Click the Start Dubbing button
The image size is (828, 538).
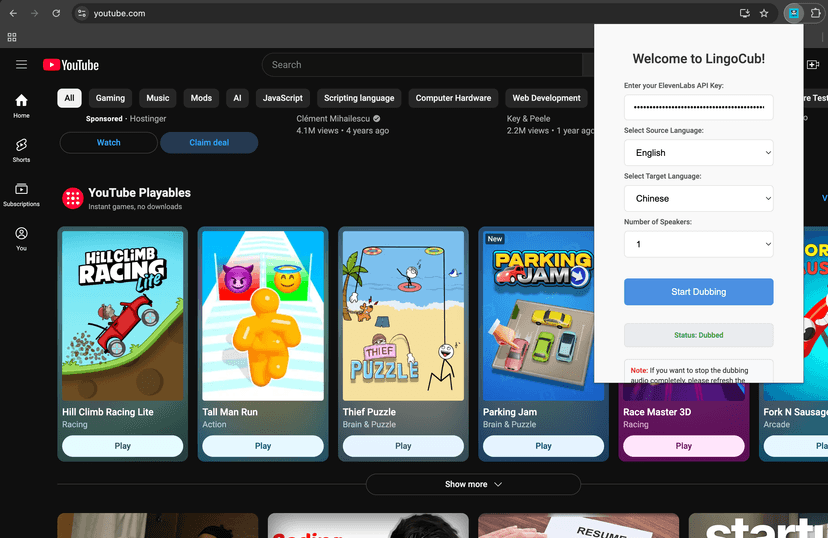699,291
